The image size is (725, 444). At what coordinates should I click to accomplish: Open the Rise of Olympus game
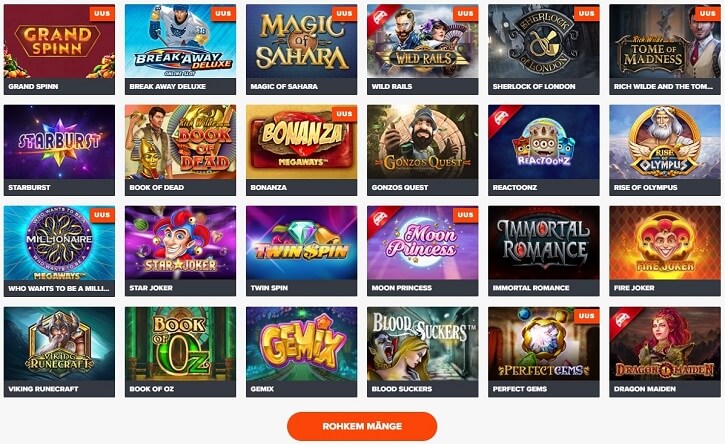[665, 150]
